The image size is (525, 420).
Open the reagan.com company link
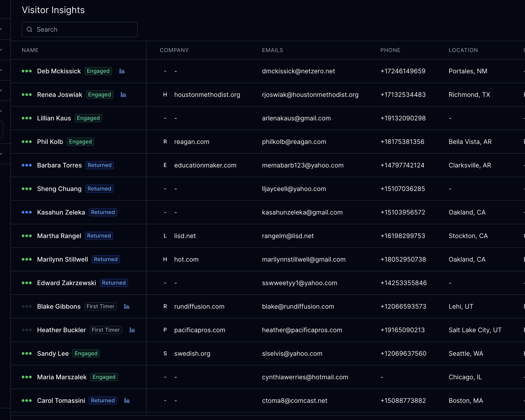click(192, 142)
